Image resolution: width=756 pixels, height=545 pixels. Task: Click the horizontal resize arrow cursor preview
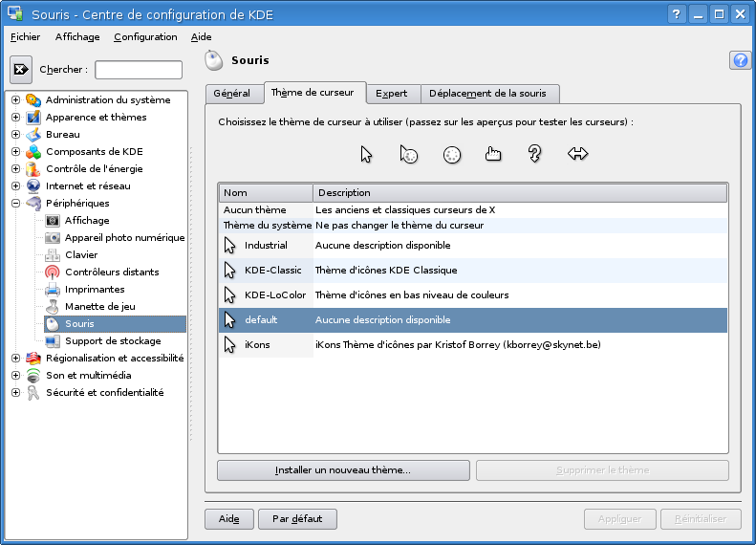click(x=577, y=154)
